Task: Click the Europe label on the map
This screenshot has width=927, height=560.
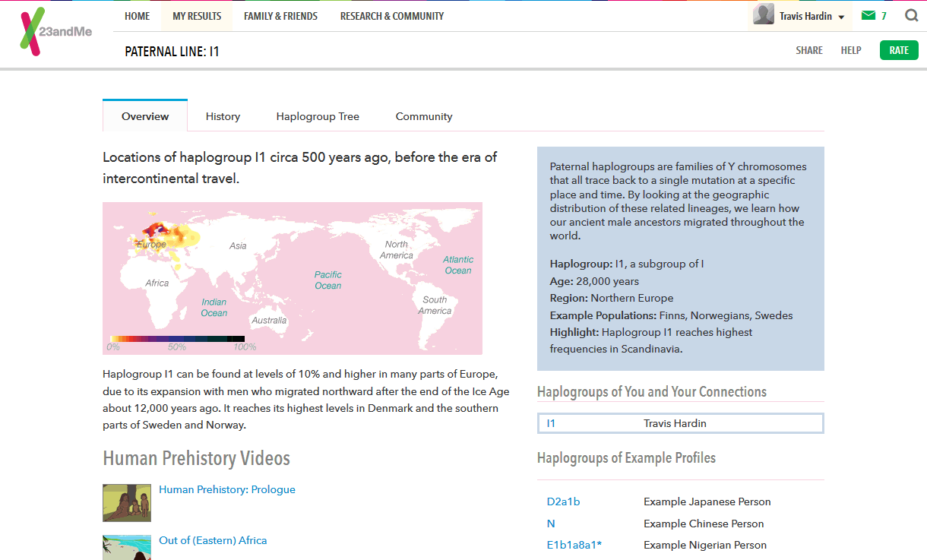Action: [151, 245]
